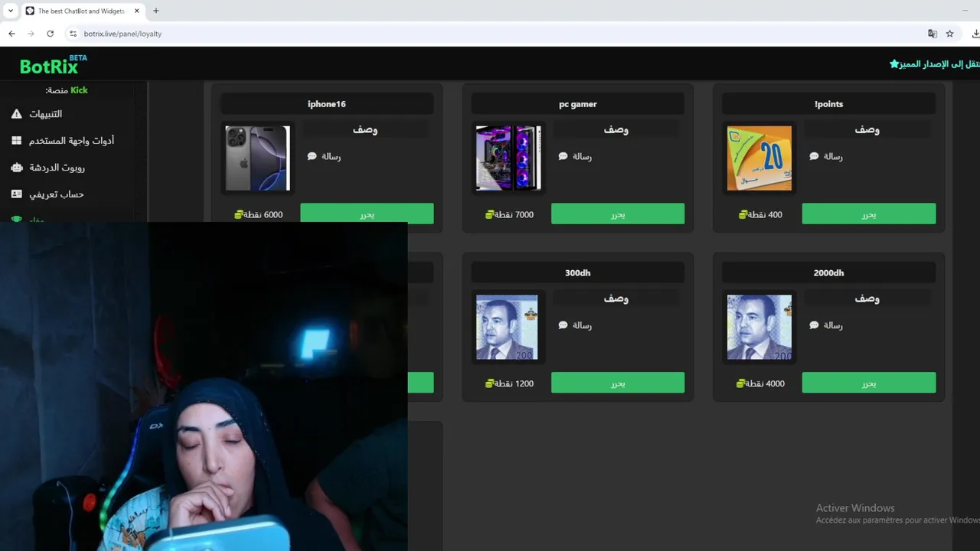Close The best ChatBot and Widgets tab
This screenshot has width=980, height=551.
pyautogui.click(x=137, y=11)
